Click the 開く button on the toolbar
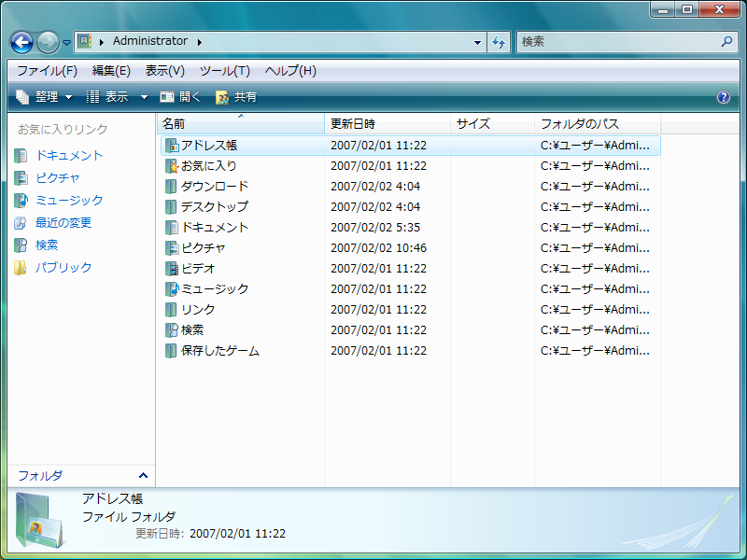Screen dimensions: 747x560 point(181,96)
